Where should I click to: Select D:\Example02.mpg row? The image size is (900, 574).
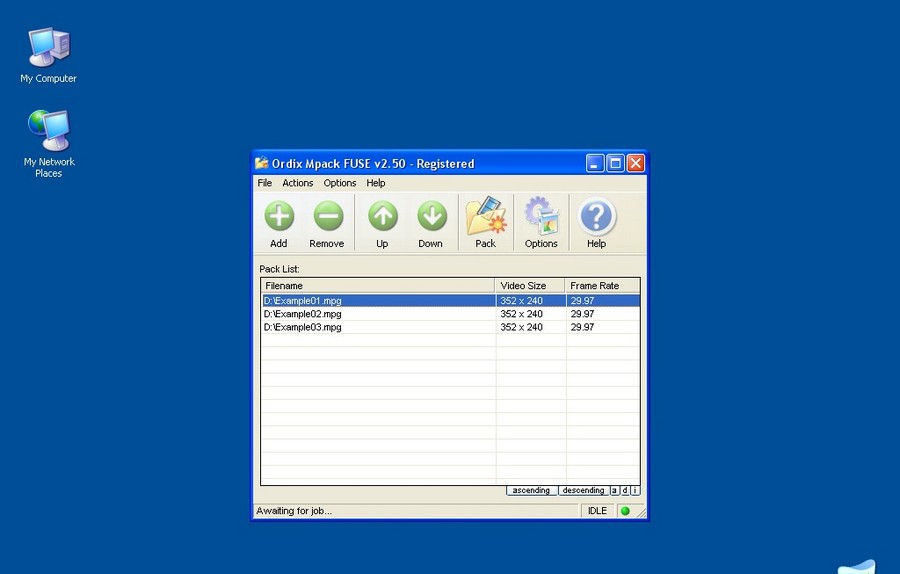451,314
